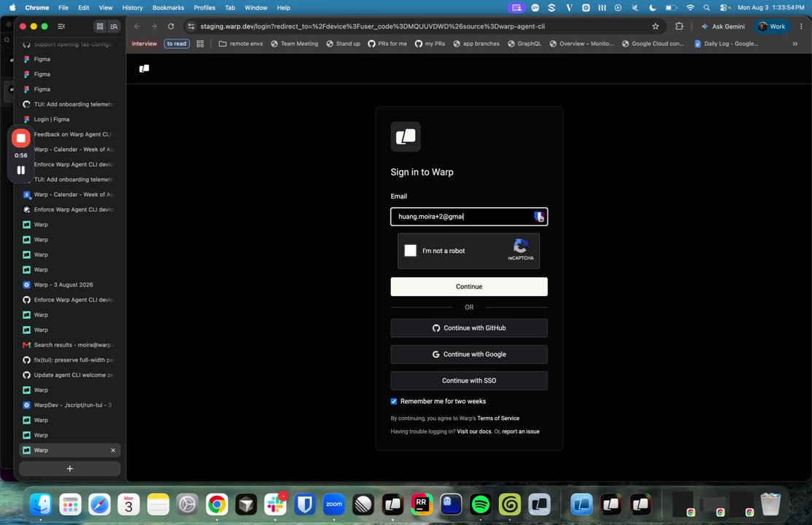Screen dimensions: 812x525
Task: Open the Chrome extensions puzzle icon
Action: pos(679,26)
